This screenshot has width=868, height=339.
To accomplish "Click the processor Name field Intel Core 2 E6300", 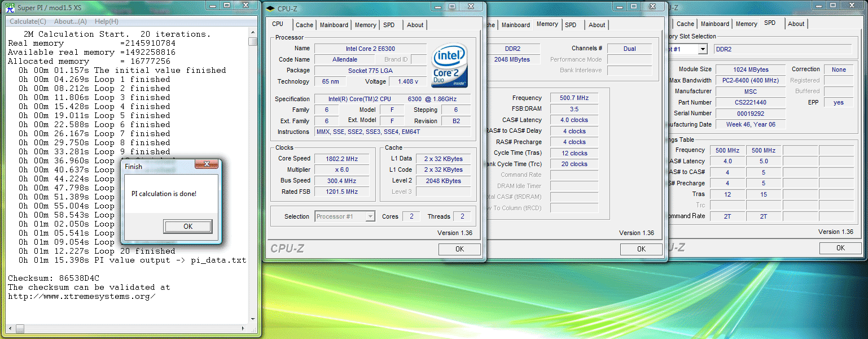I will [x=370, y=49].
